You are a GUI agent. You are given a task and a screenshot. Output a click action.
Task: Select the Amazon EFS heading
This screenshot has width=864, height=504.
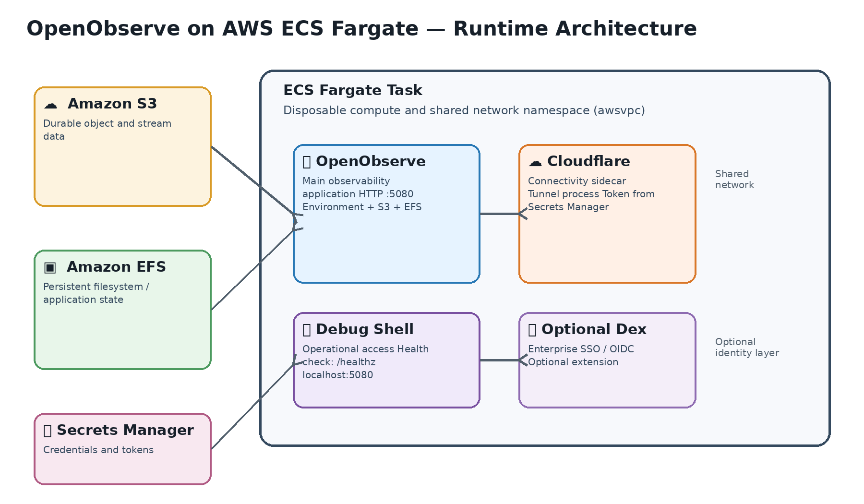point(116,267)
